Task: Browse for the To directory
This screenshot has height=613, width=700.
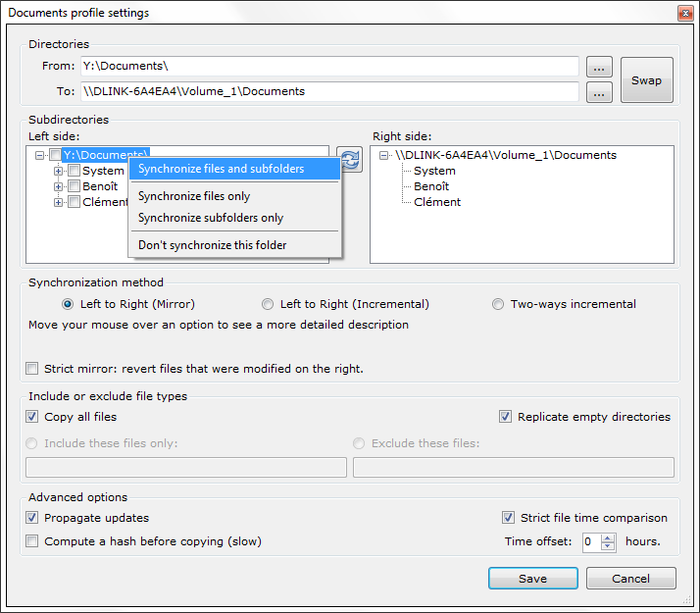Action: (599, 92)
